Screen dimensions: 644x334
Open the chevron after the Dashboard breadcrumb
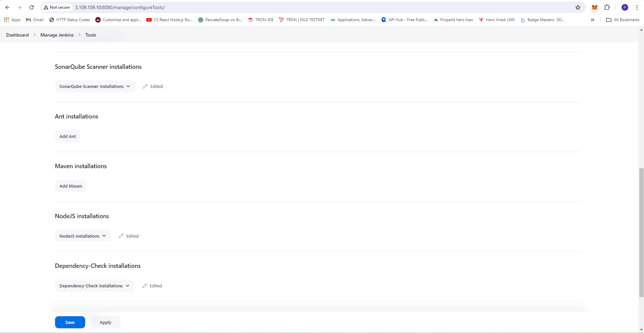tap(35, 35)
